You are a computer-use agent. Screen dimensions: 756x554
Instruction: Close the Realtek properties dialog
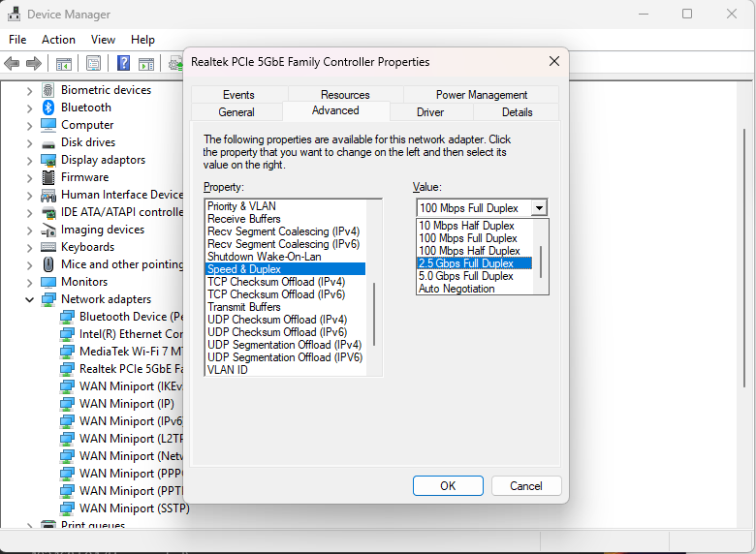(554, 61)
